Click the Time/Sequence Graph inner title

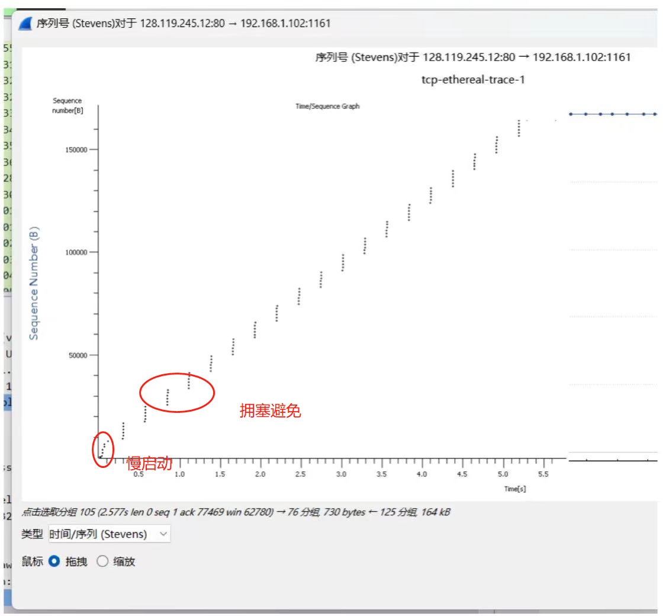coord(327,107)
